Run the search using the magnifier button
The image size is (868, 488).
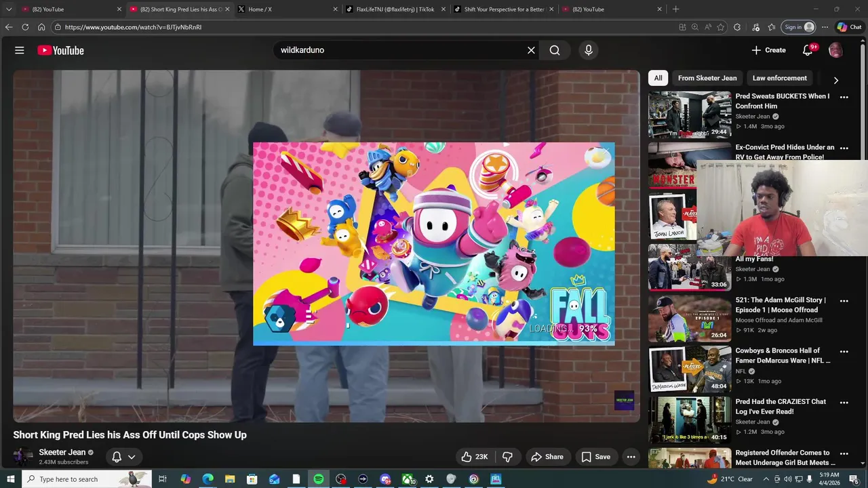tap(555, 50)
